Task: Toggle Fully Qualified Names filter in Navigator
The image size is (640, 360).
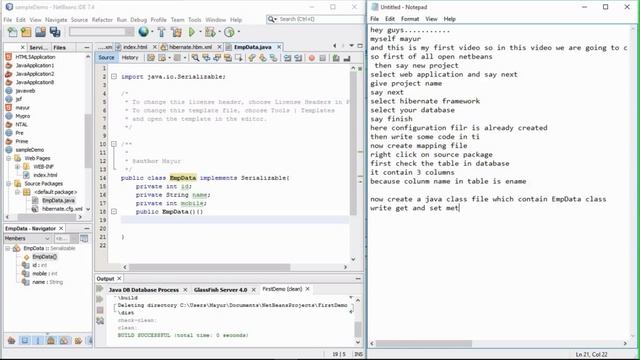Action: point(78,340)
